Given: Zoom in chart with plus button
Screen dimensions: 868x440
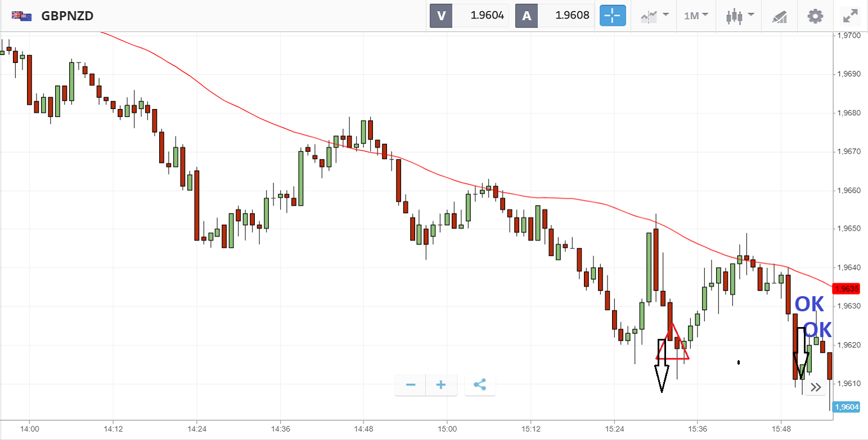Looking at the screenshot, I should coord(441,385).
